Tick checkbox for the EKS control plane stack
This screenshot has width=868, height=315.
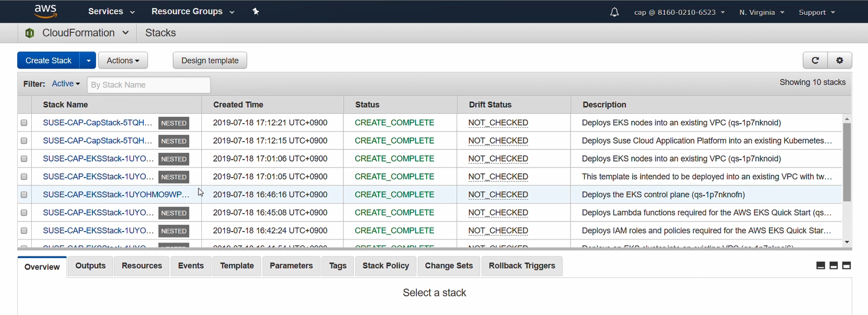(x=24, y=195)
